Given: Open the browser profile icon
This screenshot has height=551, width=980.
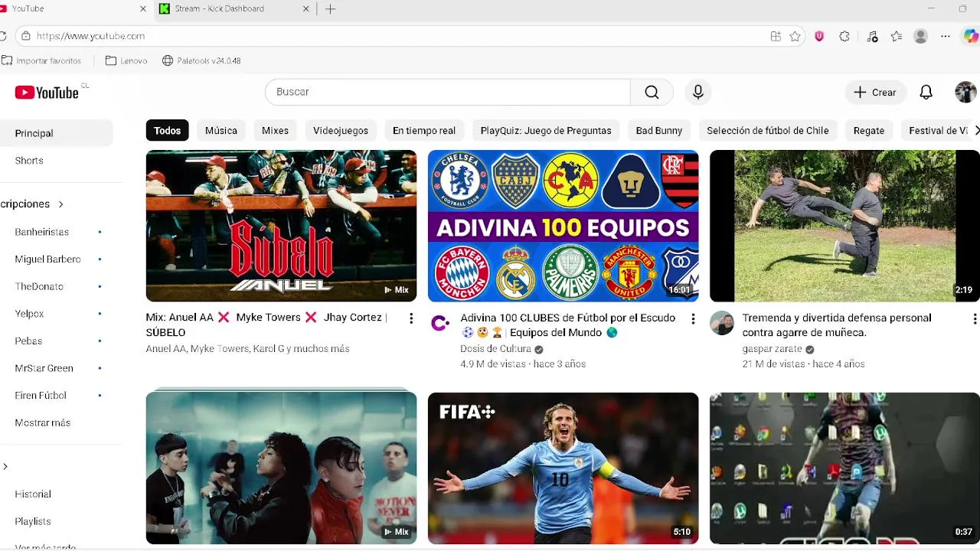Looking at the screenshot, I should pos(921,36).
